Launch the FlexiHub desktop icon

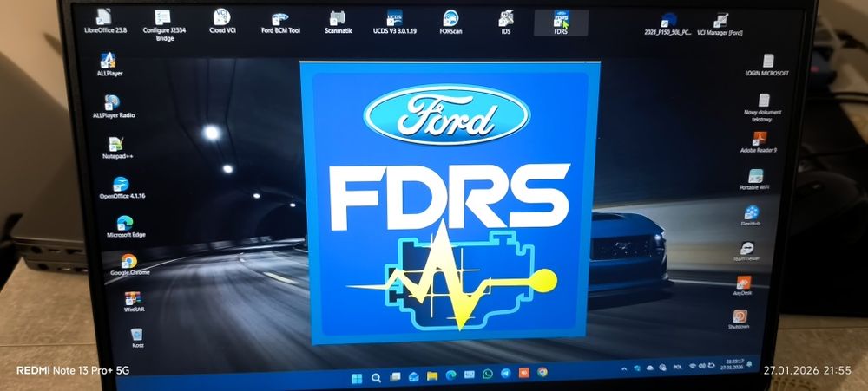coord(751,216)
